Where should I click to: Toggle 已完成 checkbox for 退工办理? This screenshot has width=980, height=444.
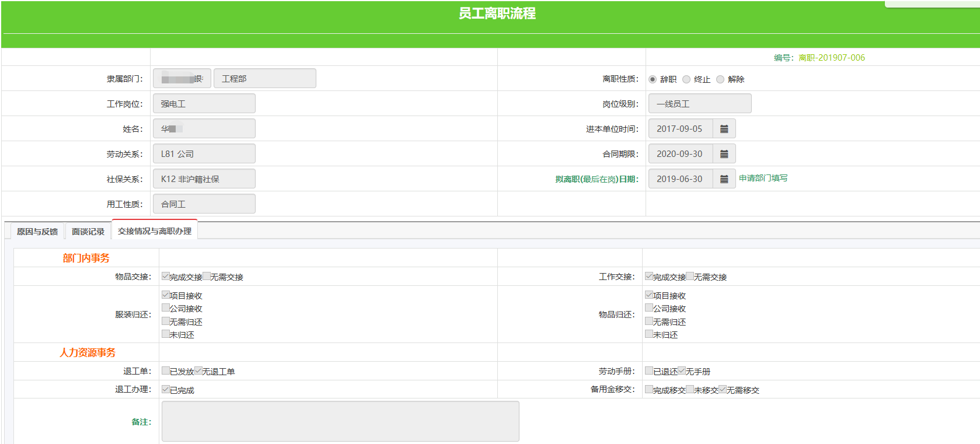[x=166, y=390]
